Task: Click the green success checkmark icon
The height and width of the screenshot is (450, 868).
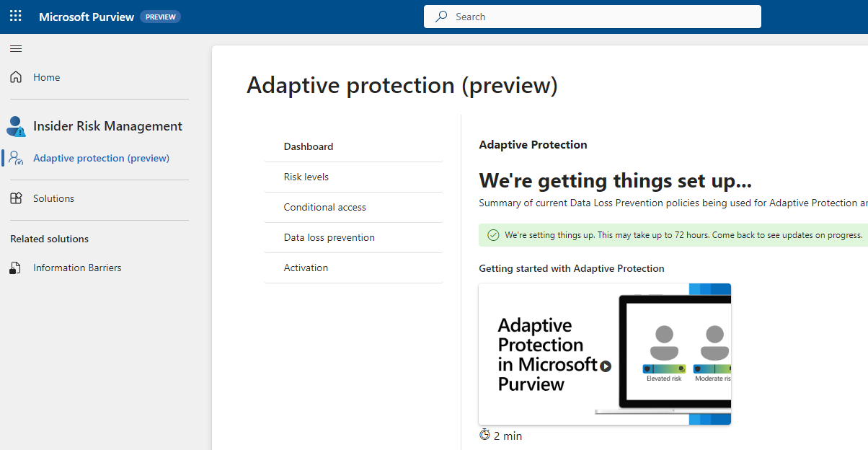Action: pyautogui.click(x=493, y=235)
